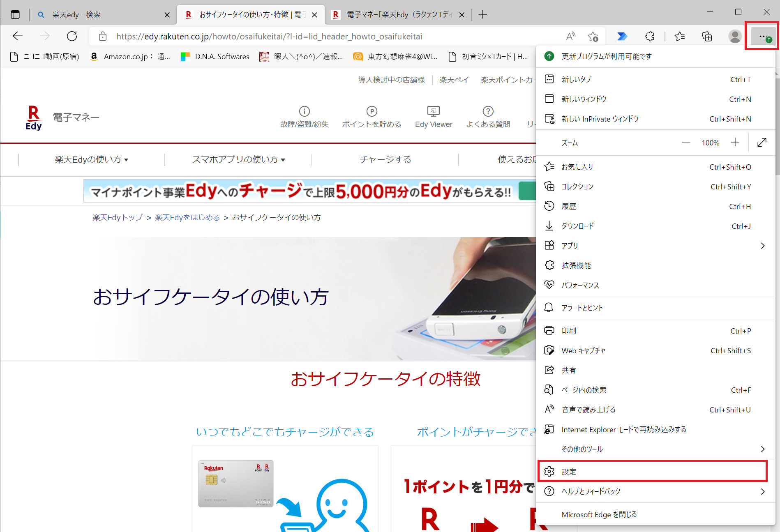Click 楽天Edyトップ breadcrumb link
780x532 pixels.
pos(118,217)
